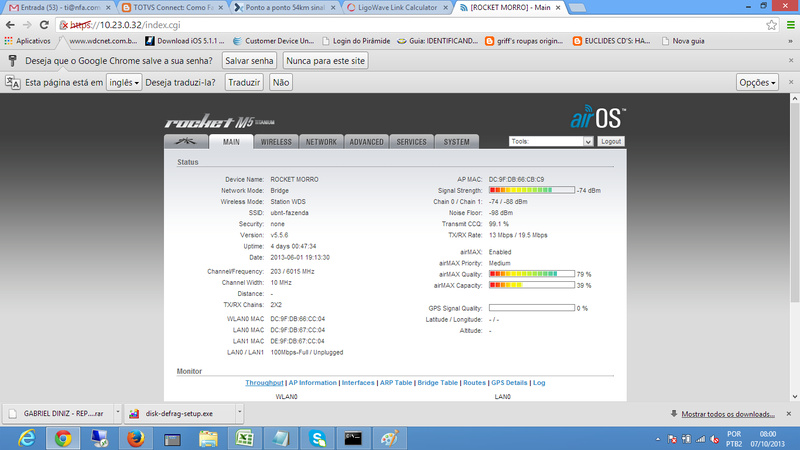The image size is (800, 450).
Task: Close the downloads bar
Action: pos(789,414)
